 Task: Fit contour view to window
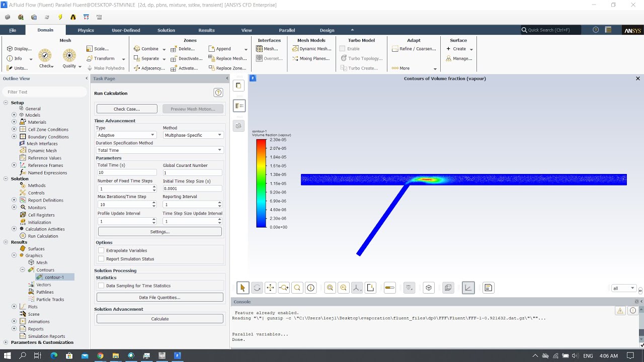tap(330, 288)
